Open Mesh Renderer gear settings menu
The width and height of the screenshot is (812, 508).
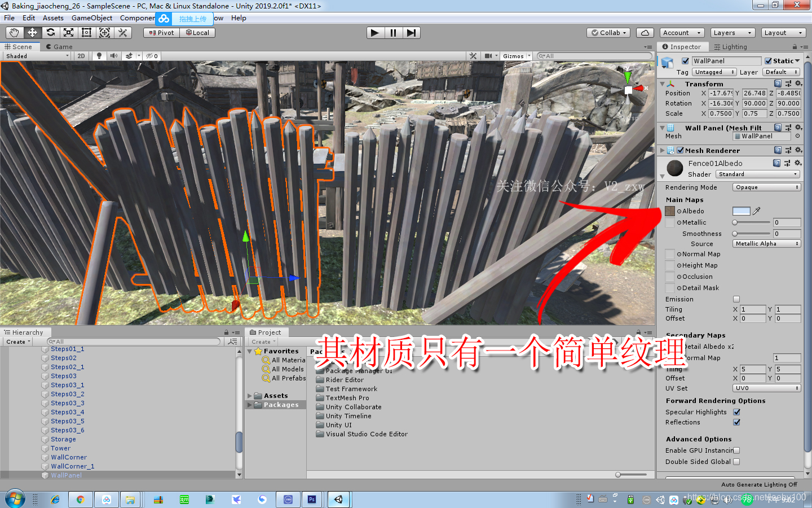pos(798,150)
